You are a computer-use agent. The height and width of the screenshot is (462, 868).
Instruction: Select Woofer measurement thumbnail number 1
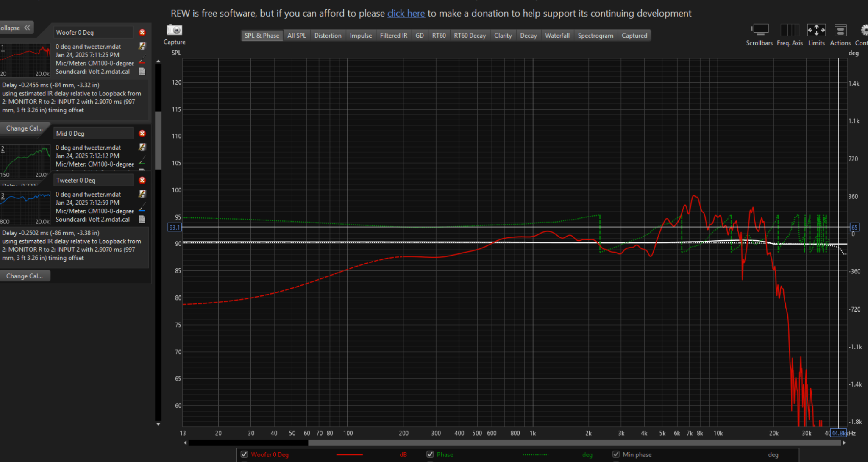tap(25, 60)
